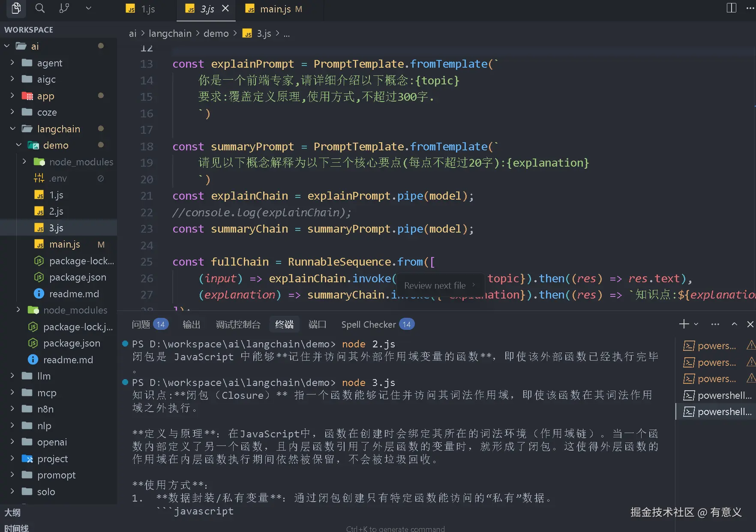The width and height of the screenshot is (756, 532).
Task: Open the readme.md directly above llm folder
Action: point(58,360)
